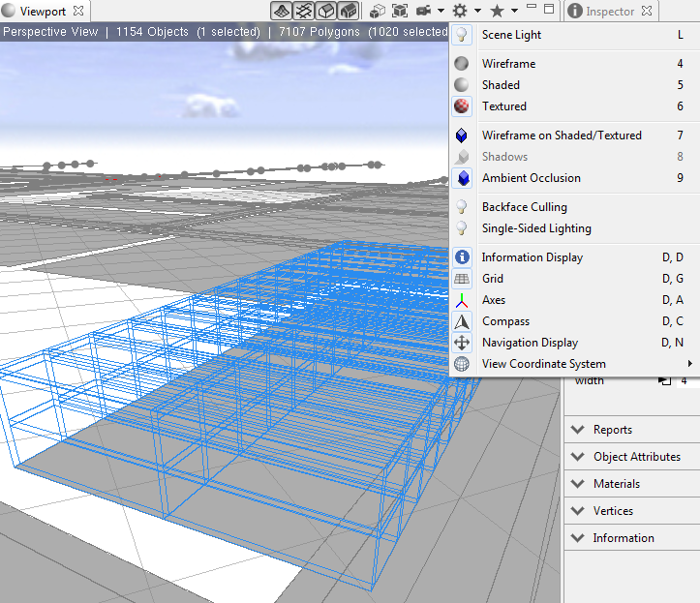The image size is (700, 603).
Task: Toggle Compass display option
Action: point(574,321)
